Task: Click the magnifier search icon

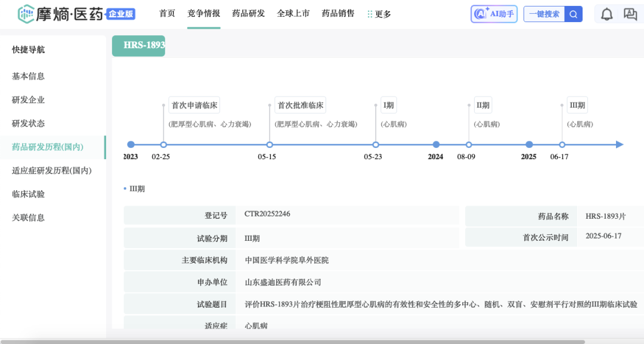Action: click(573, 14)
